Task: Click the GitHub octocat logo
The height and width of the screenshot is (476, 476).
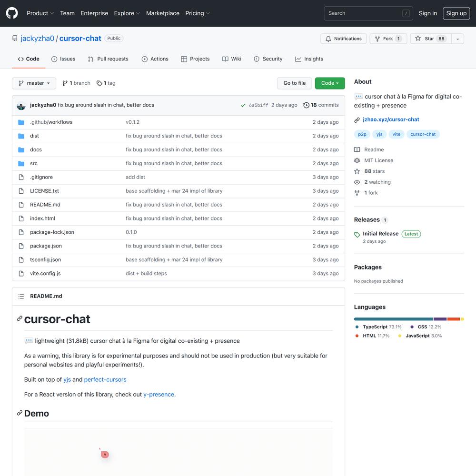Action: (x=12, y=13)
